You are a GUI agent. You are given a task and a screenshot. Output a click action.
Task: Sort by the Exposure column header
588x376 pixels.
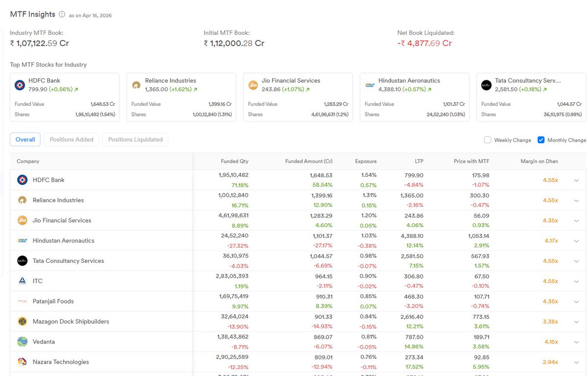click(x=366, y=161)
